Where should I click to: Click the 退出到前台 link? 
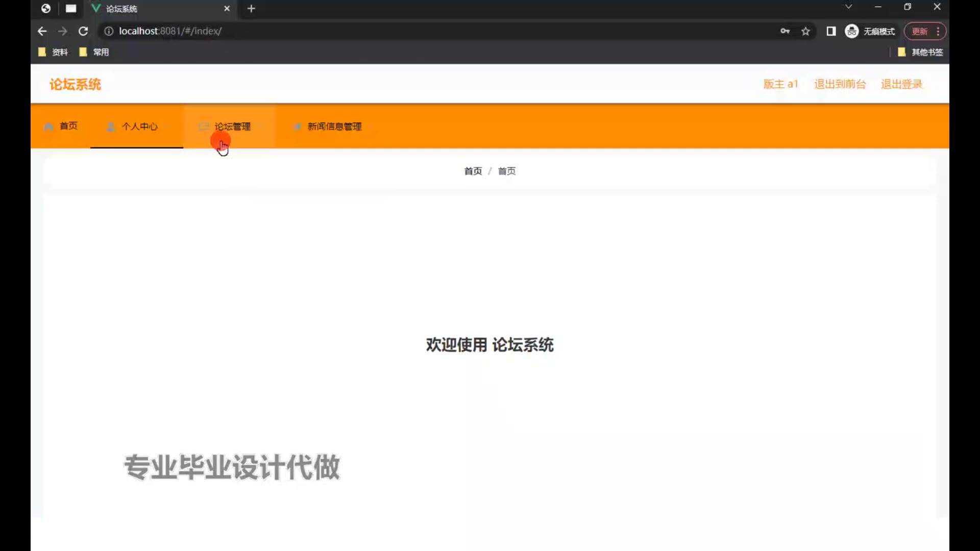(x=840, y=84)
